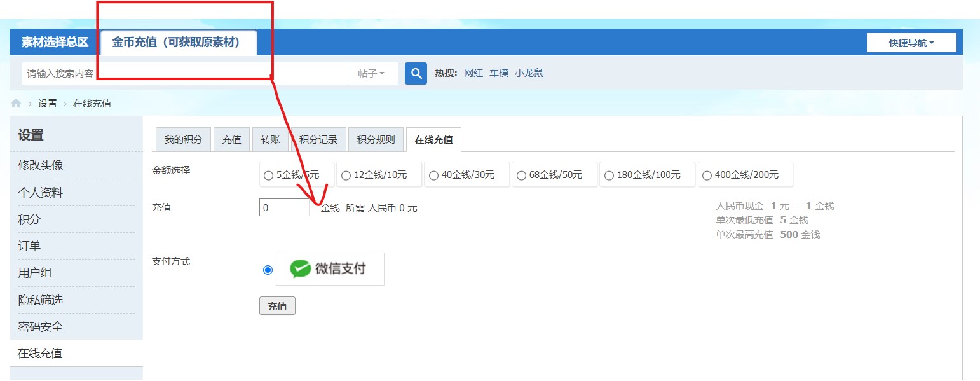The image size is (980, 381).
Task: Open the 帖子 search type dropdown
Action: pos(374,73)
